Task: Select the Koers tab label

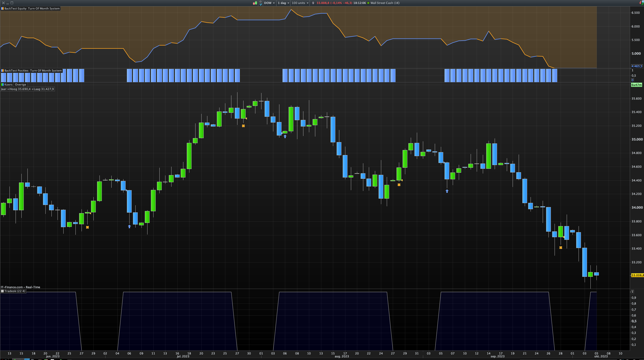Action: tap(8, 85)
